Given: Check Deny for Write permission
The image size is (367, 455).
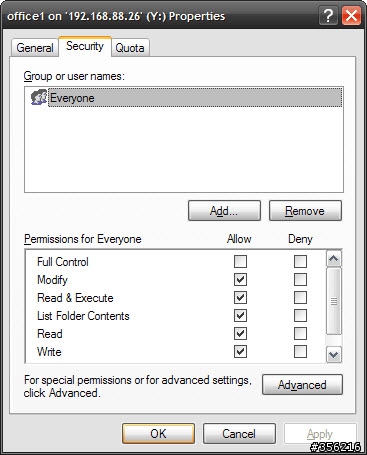Looking at the screenshot, I should tap(300, 351).
